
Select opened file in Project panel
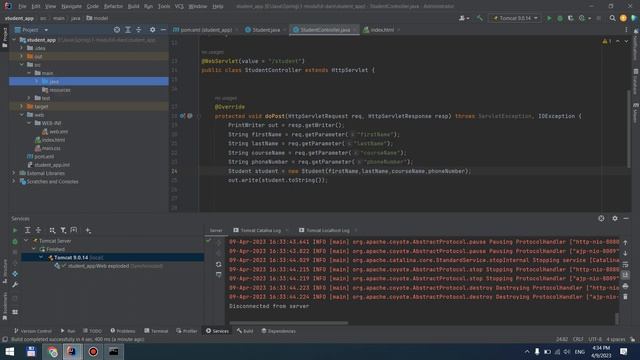click(x=117, y=30)
